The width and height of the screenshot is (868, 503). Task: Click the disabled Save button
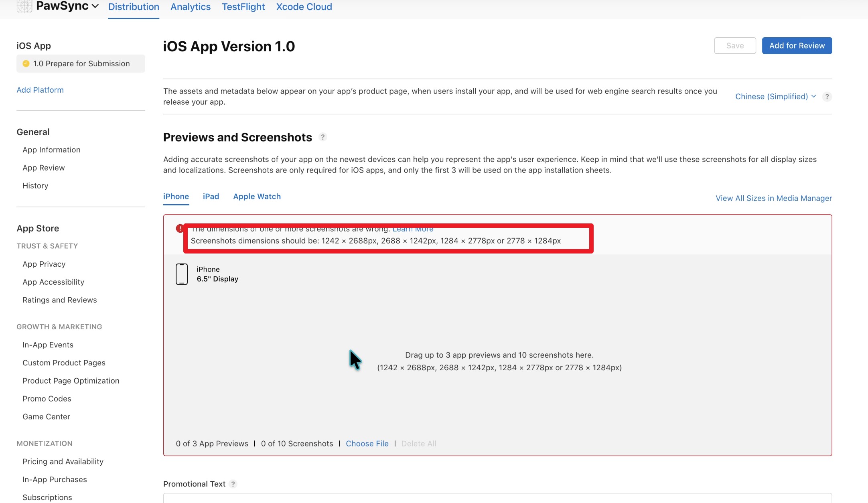tap(735, 46)
